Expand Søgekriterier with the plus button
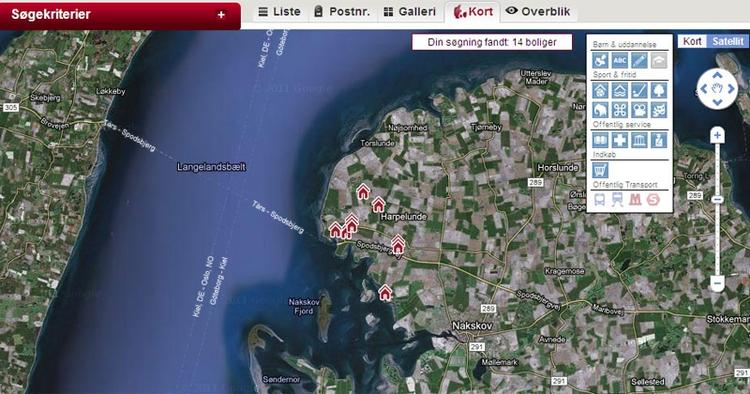This screenshot has width=750, height=394. (221, 15)
